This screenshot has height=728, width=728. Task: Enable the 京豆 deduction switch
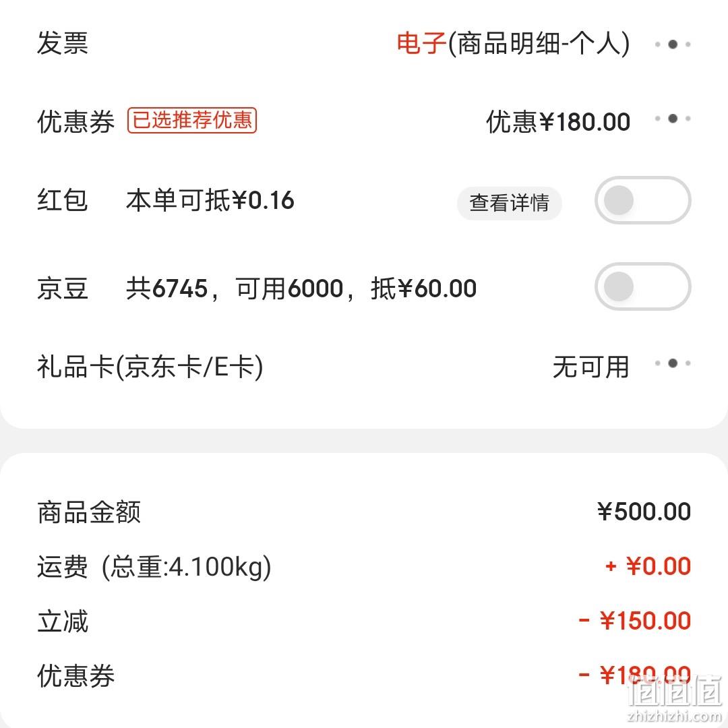642,286
